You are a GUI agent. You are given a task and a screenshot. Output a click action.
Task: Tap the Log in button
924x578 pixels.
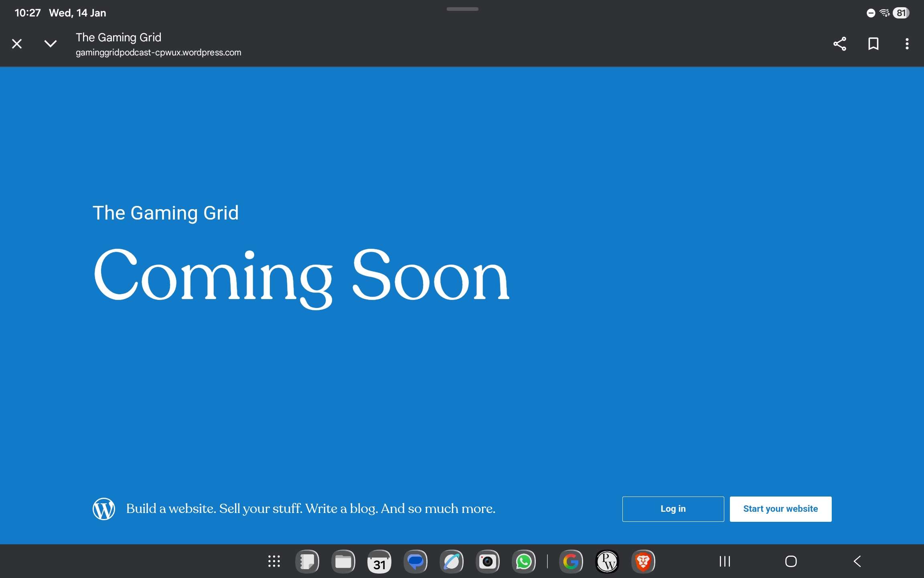click(x=672, y=509)
